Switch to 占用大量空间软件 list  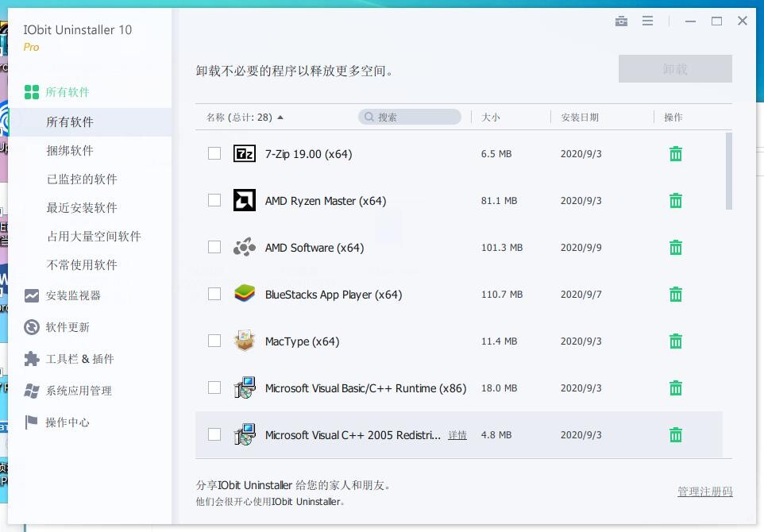(94, 237)
